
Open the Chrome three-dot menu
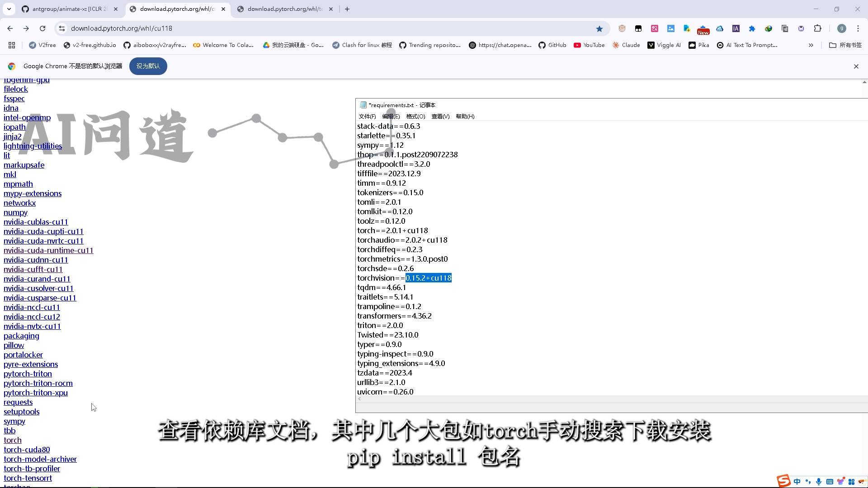coord(858,28)
